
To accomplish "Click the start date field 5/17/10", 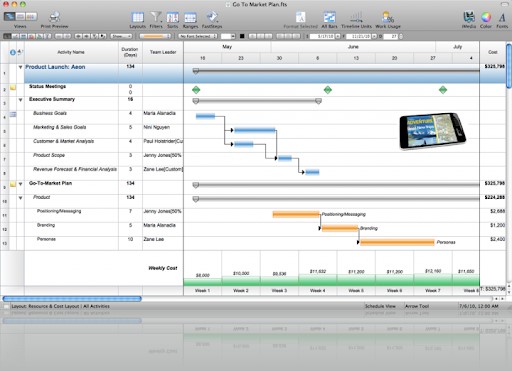I will point(322,36).
